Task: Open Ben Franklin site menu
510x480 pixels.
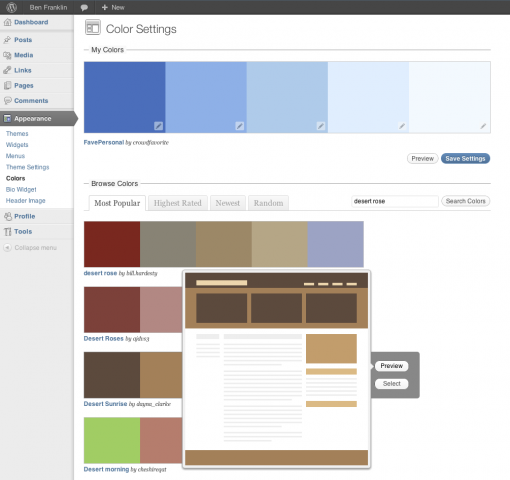Action: 48,7
